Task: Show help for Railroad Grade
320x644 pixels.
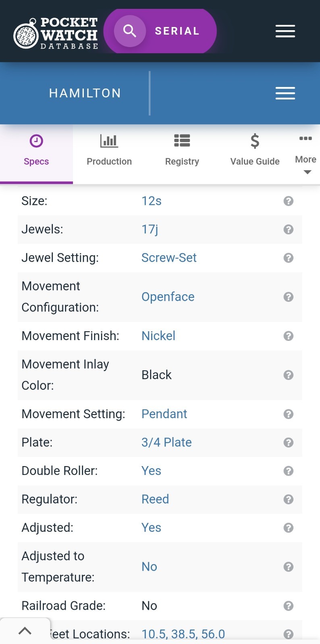Action: pos(288,606)
